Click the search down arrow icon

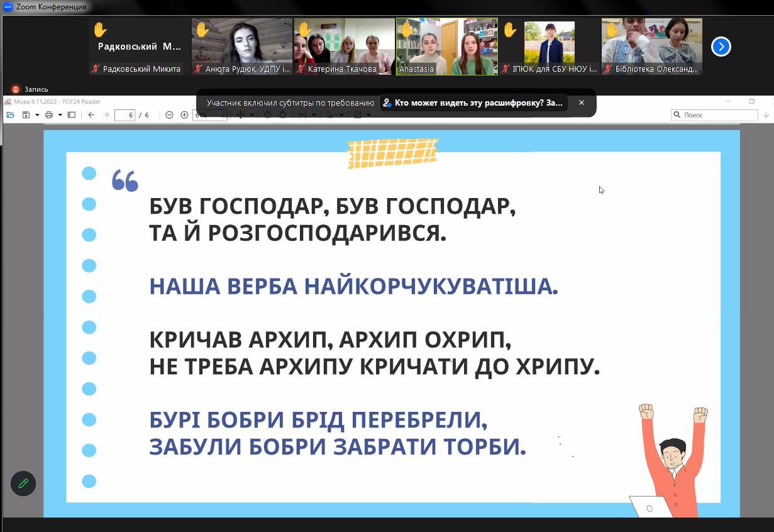coord(766,115)
